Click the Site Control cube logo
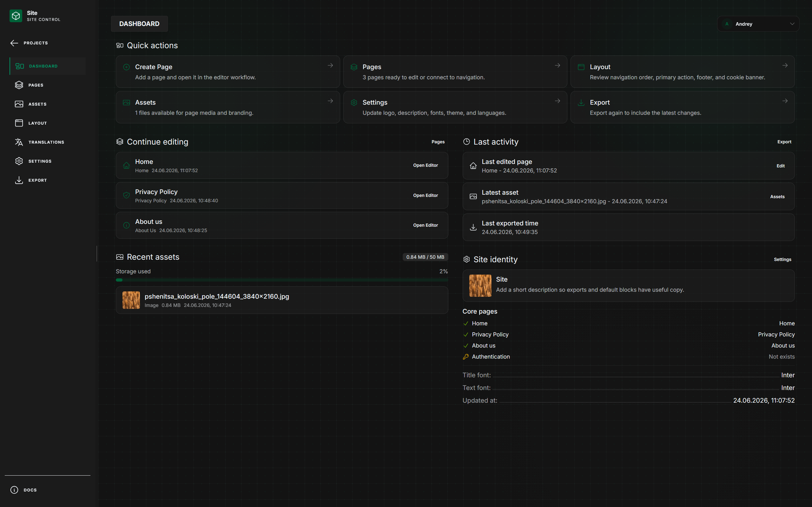Screen dimensions: 812x507 (x=16, y=16)
